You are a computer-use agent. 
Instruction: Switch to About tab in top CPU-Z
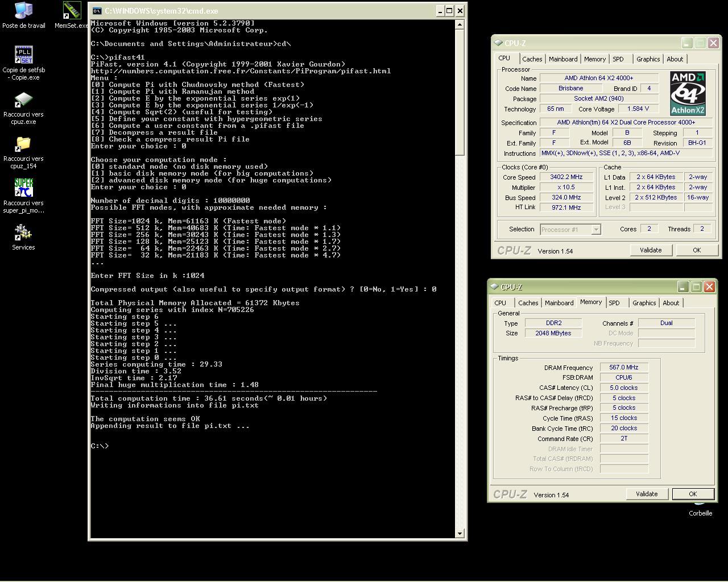click(675, 59)
